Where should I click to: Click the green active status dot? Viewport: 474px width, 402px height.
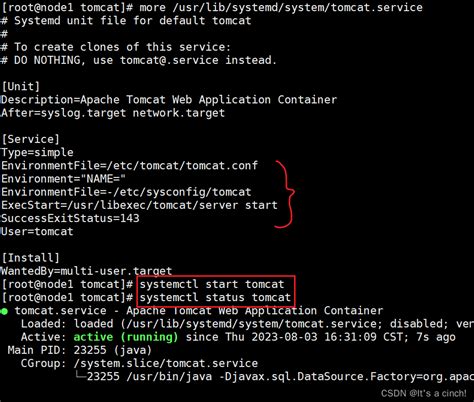[4, 312]
